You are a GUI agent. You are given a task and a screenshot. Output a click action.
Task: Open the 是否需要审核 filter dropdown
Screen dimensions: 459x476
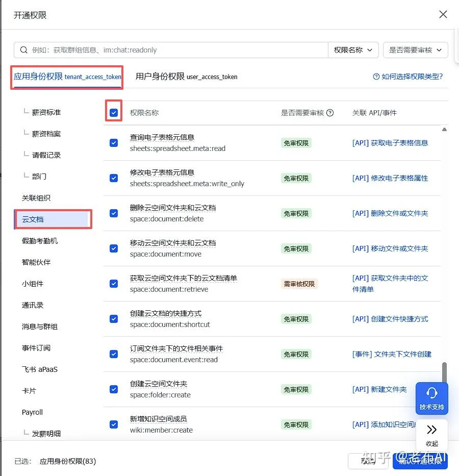coord(415,50)
